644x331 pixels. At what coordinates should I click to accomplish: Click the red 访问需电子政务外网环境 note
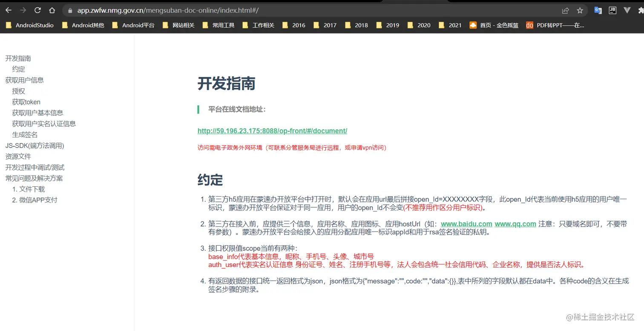tap(292, 148)
